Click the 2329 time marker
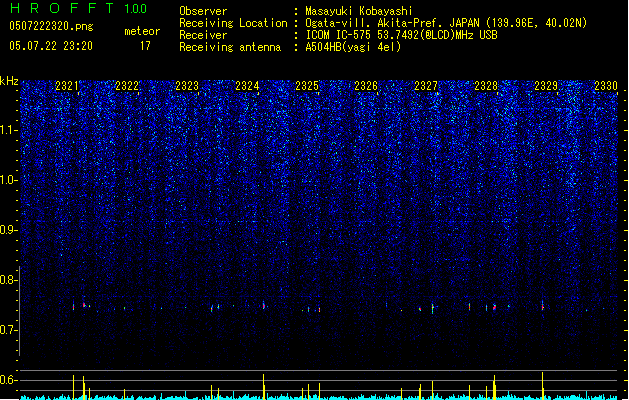This screenshot has width=629, height=400. [x=546, y=86]
